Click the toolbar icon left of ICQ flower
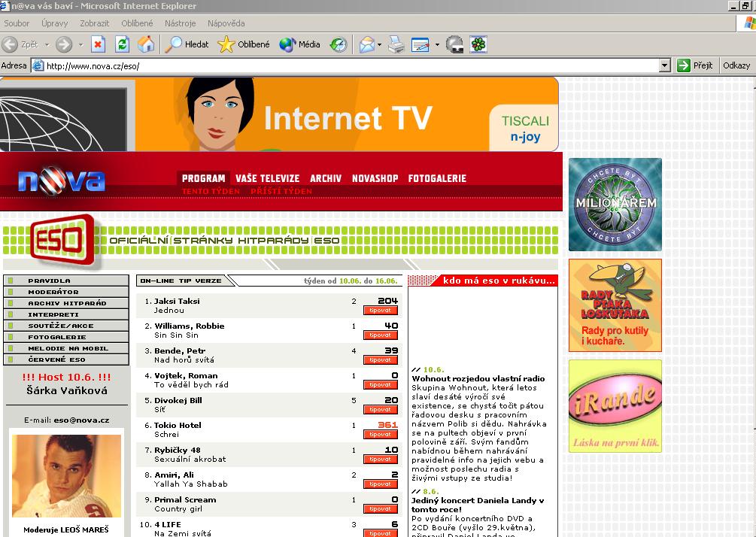The width and height of the screenshot is (756, 537). (454, 45)
